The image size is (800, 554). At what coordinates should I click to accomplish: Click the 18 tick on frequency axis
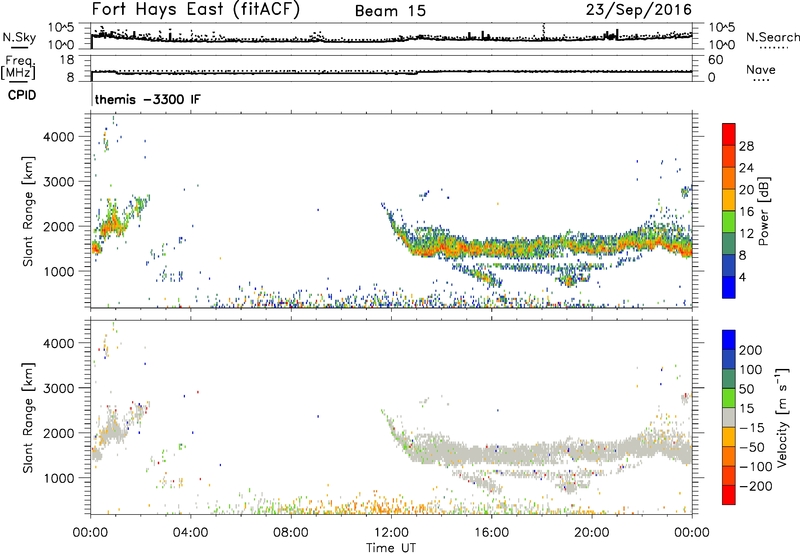[x=67, y=60]
